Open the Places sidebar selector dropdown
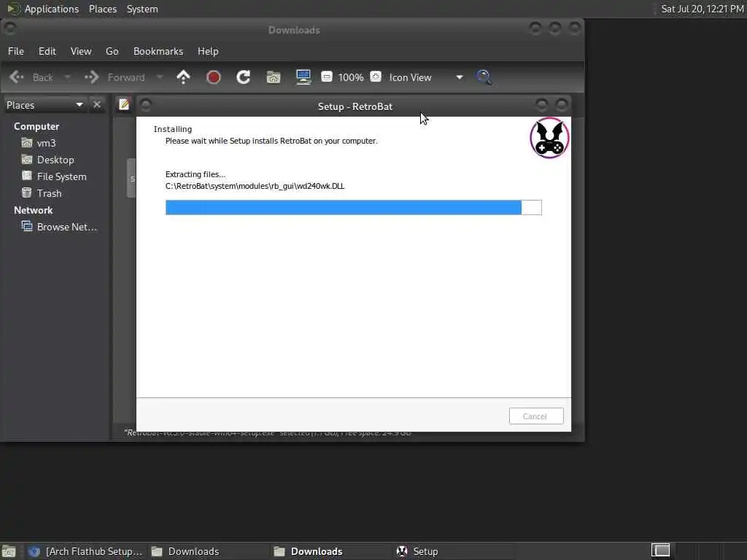747x560 pixels. click(x=44, y=105)
